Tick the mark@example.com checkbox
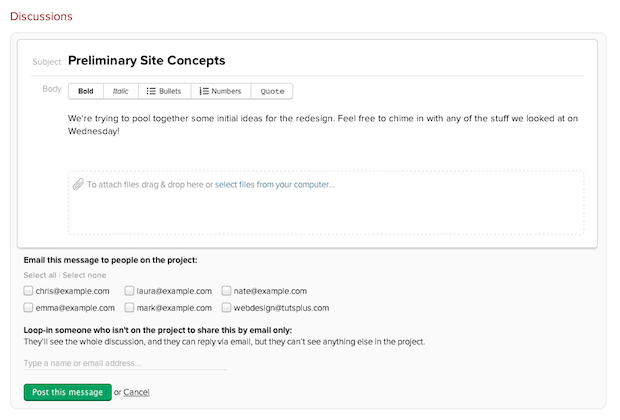 click(x=129, y=308)
